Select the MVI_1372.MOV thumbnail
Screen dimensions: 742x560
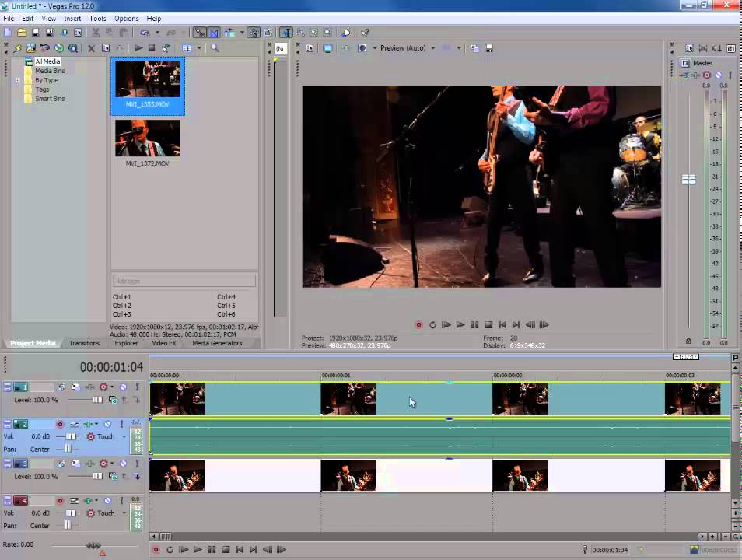tap(148, 138)
